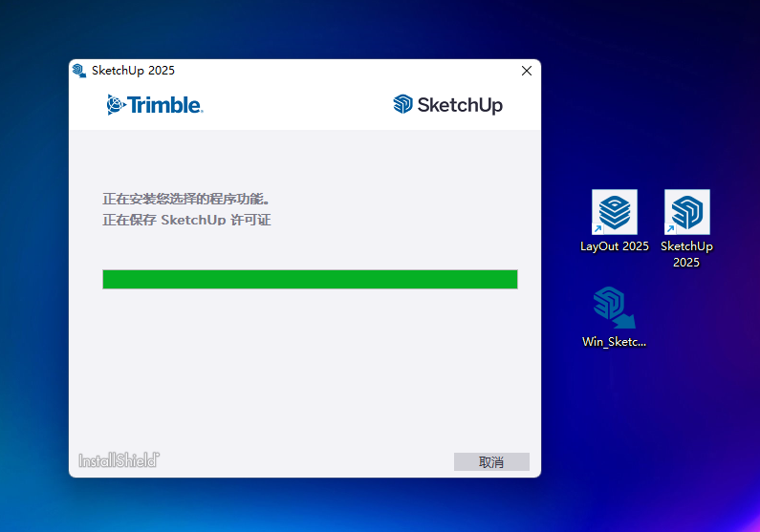
Task: Click blank gray area below the progress bar
Action: [306, 372]
